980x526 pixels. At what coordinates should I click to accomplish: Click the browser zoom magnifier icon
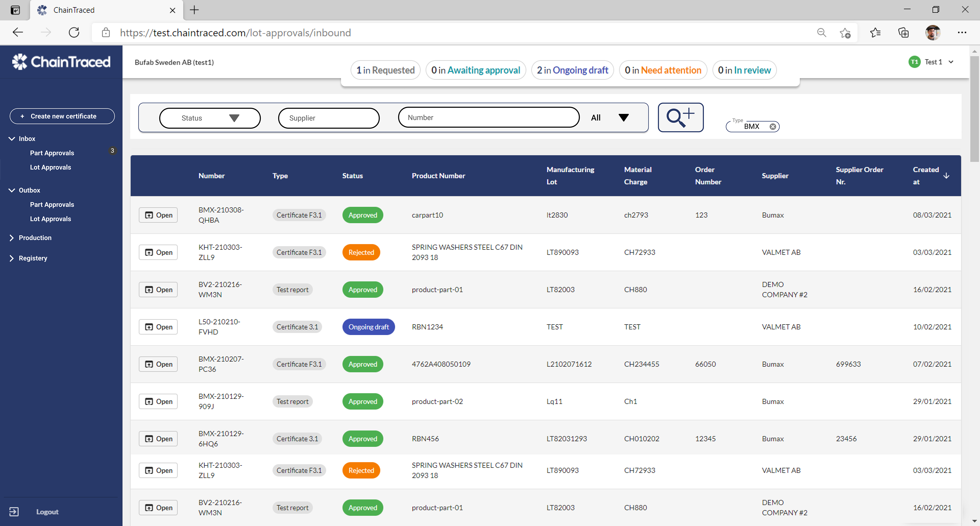click(x=822, y=33)
